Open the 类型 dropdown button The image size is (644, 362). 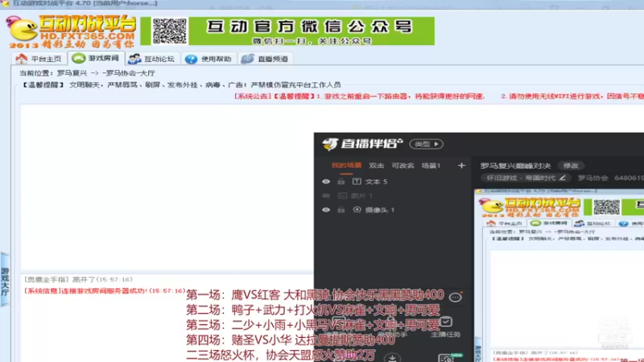tap(427, 144)
